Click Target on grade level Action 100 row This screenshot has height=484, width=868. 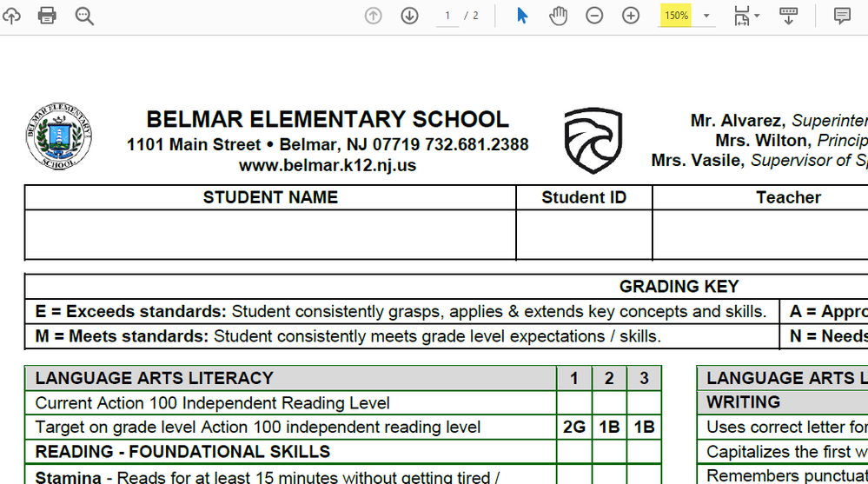[290, 428]
